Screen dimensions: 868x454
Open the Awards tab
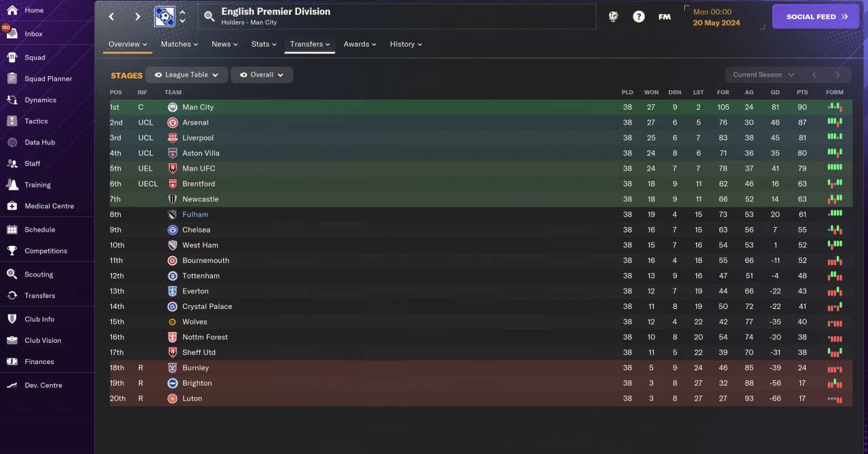tap(359, 44)
